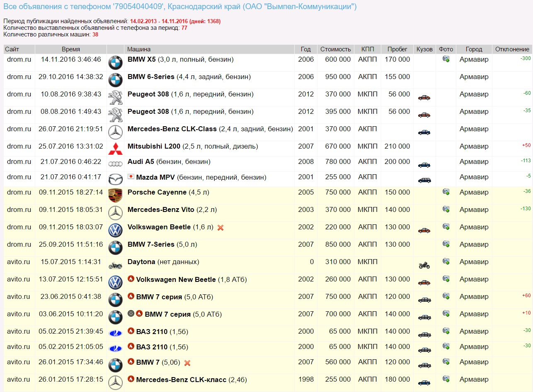The image size is (533, 392).
Task: Click the flame icon before Mercedes-Benz CLK-класс
Action: pyautogui.click(x=131, y=379)
